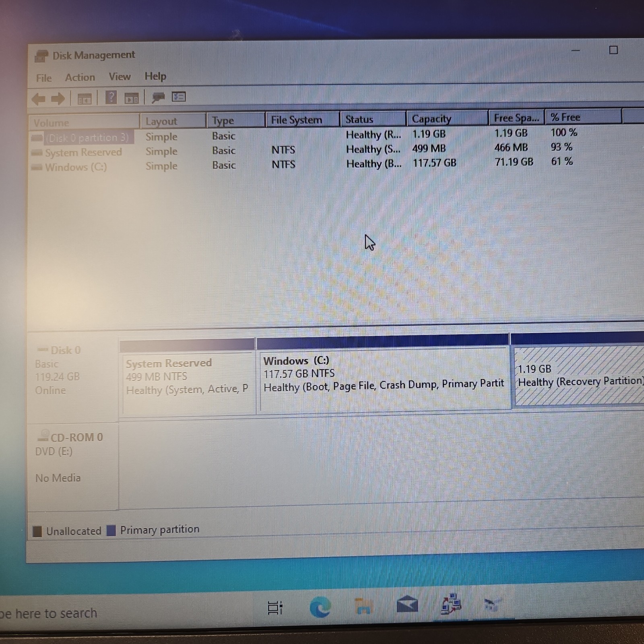This screenshot has height=644, width=644.
Task: Open Task View from the taskbar
Action: point(275,608)
